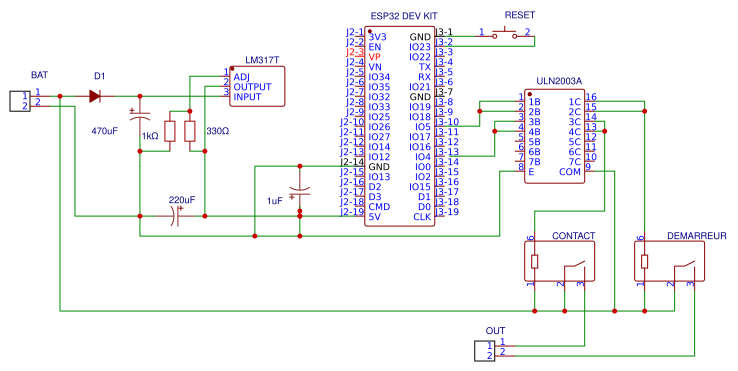
Task: Click the LM317T OUTPUT pin label
Action: tap(252, 87)
